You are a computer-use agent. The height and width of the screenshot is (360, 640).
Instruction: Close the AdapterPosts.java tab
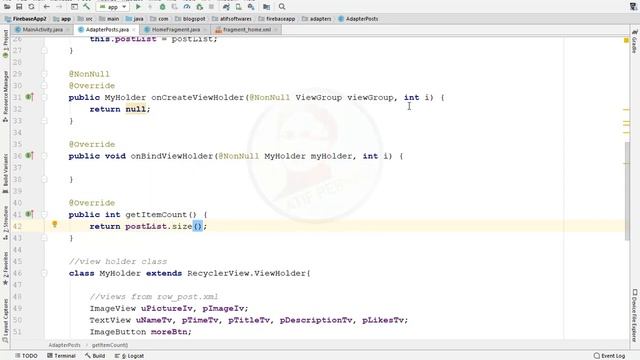point(133,30)
